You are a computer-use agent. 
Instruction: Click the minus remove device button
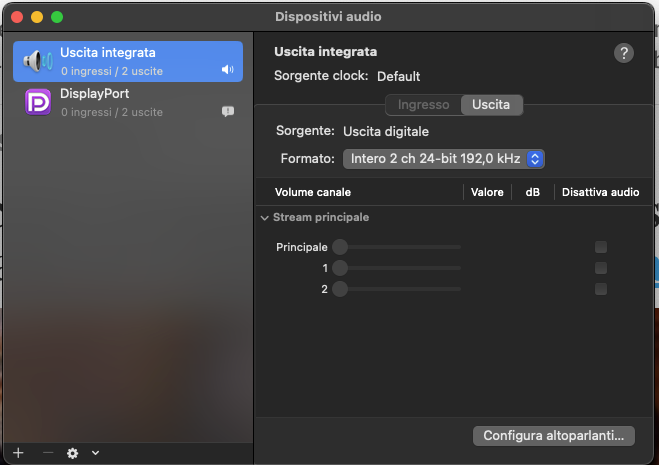coord(48,453)
